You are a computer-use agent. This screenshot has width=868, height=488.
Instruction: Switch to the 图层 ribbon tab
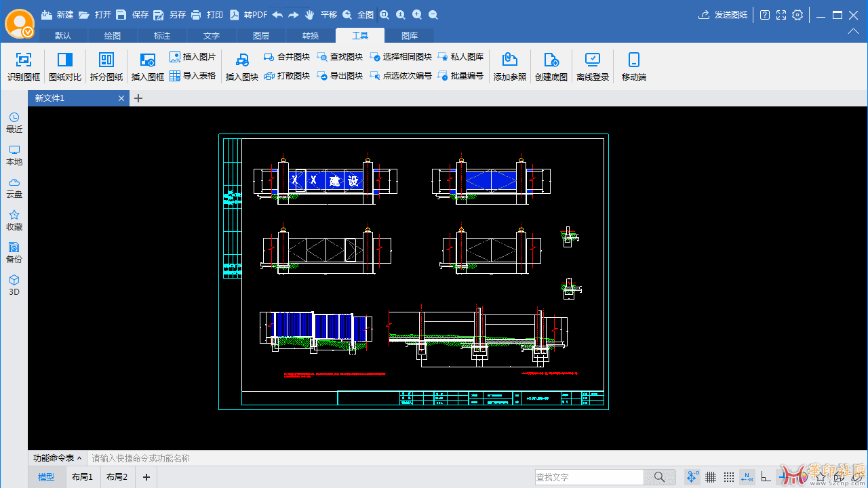click(x=261, y=35)
